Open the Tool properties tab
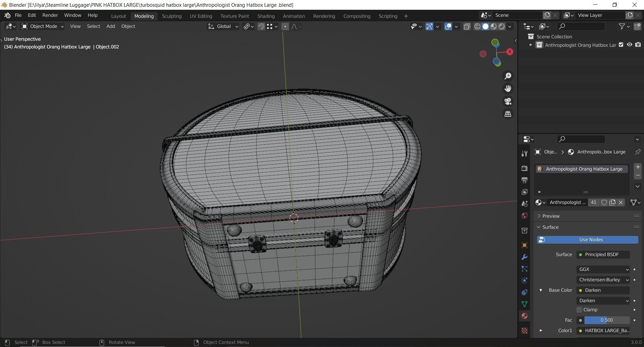The height and width of the screenshot is (347, 644). pos(524,154)
